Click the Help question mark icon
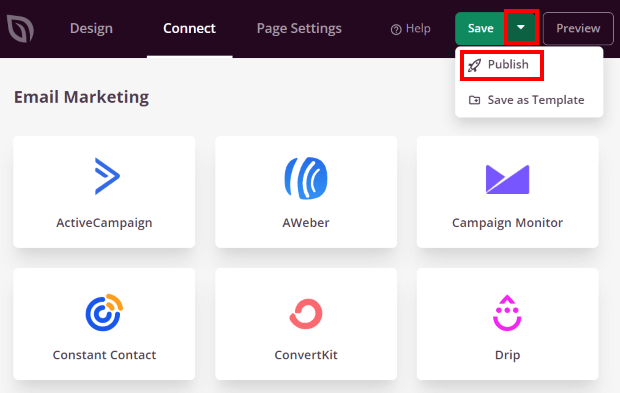This screenshot has height=393, width=620. click(396, 29)
